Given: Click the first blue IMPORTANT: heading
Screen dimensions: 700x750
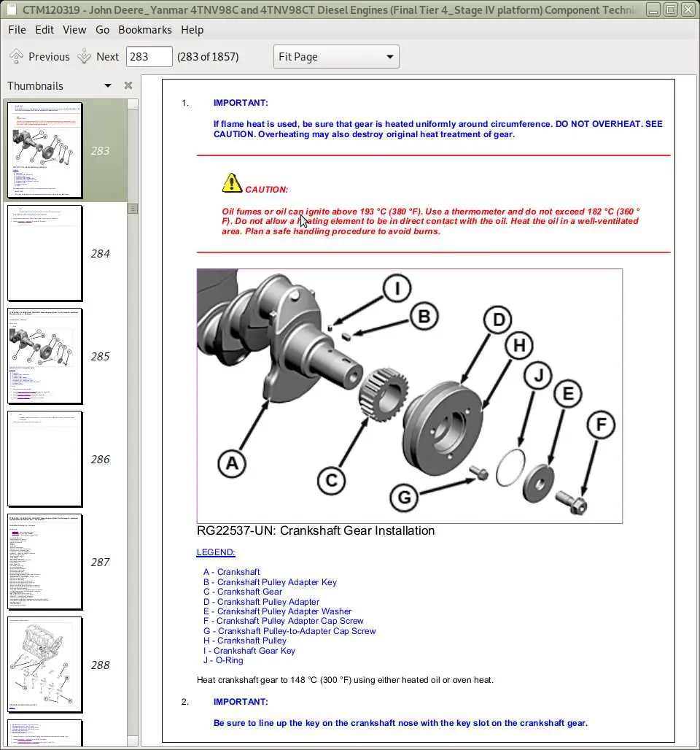Looking at the screenshot, I should [x=241, y=103].
